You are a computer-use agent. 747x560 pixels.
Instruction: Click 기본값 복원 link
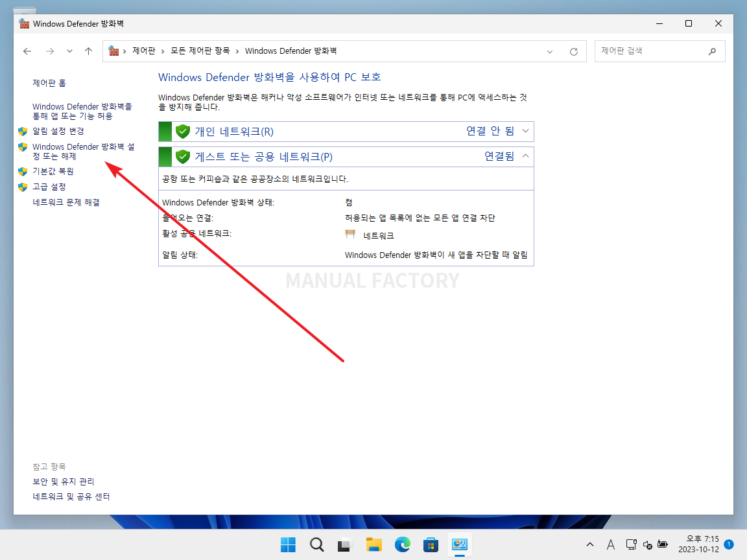tap(53, 171)
